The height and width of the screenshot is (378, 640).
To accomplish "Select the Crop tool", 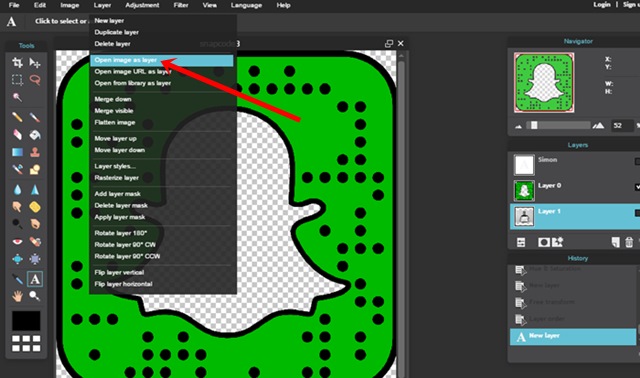I will (x=17, y=62).
